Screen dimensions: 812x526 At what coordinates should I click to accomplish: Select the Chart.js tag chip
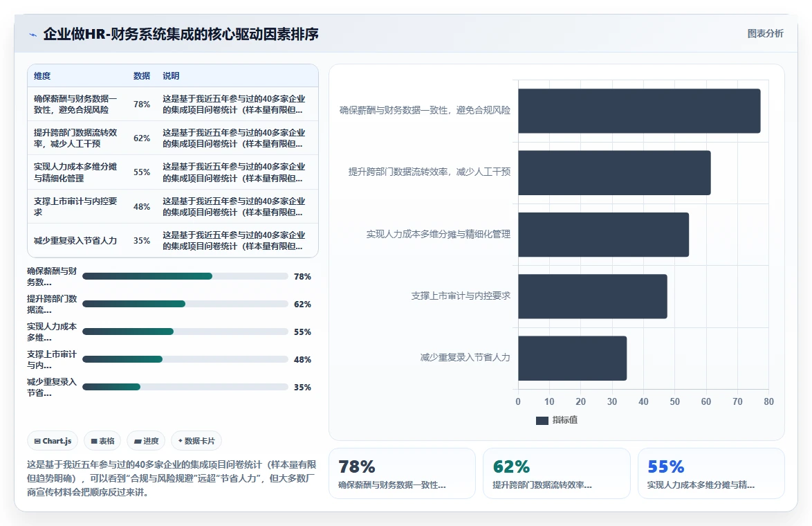click(x=53, y=441)
